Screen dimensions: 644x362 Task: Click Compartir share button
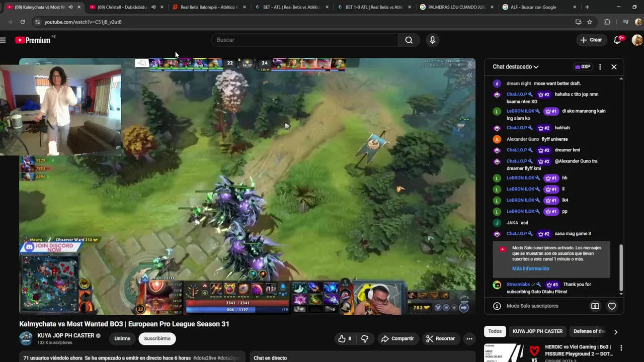click(x=397, y=338)
